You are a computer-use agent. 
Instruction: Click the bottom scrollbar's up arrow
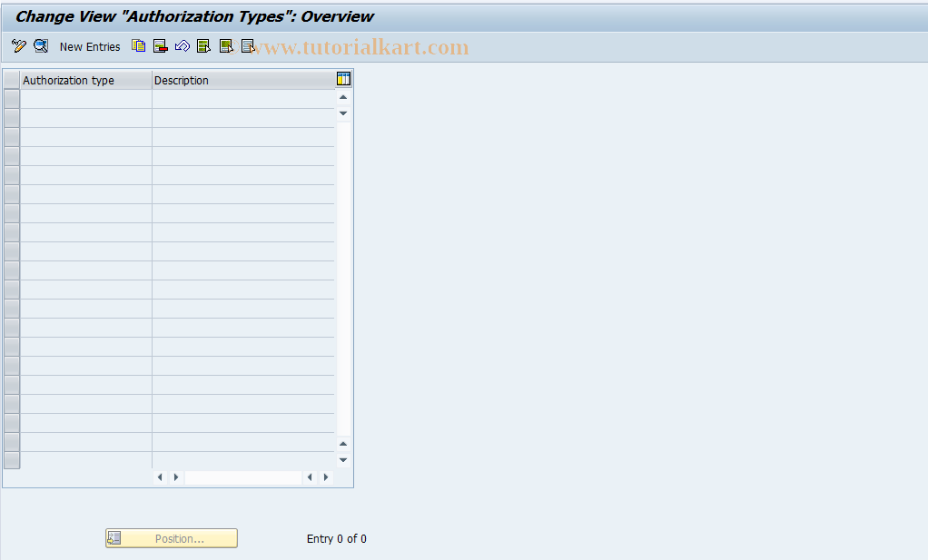(343, 444)
